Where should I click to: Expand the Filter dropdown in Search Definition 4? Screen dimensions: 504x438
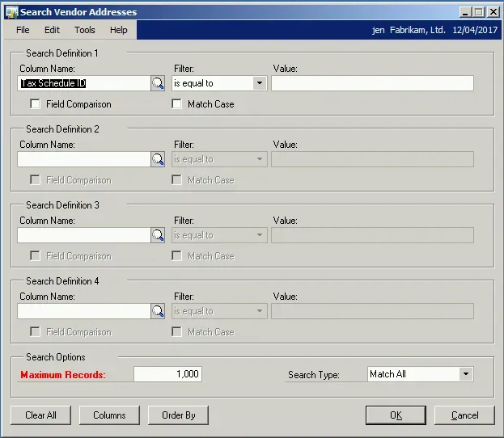(x=260, y=311)
